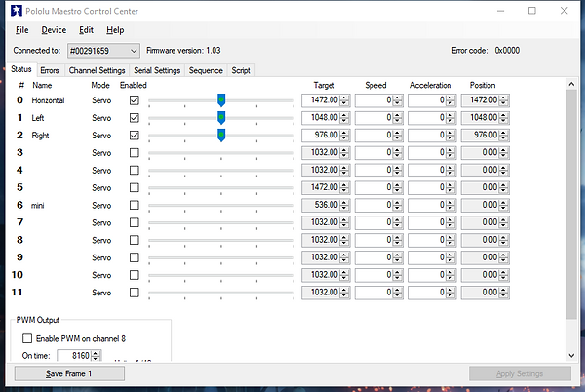Switch to the Serial Settings tab

click(157, 70)
